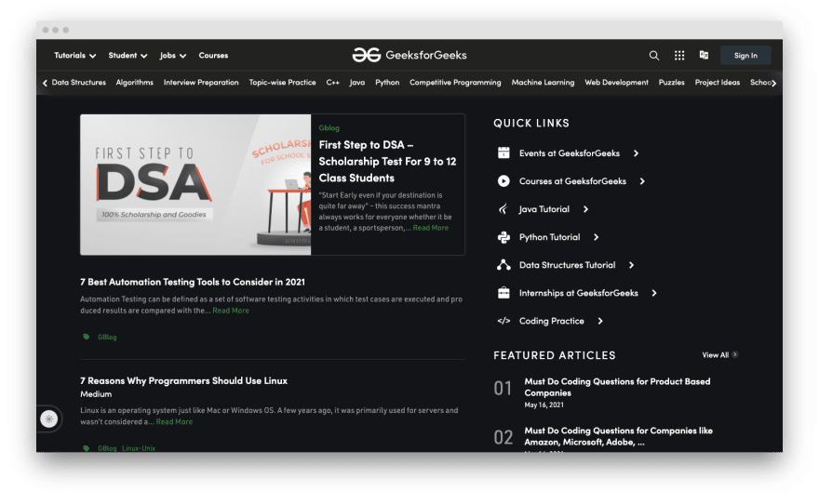Select the Web Development tab
This screenshot has height=504, width=819.
coord(616,83)
